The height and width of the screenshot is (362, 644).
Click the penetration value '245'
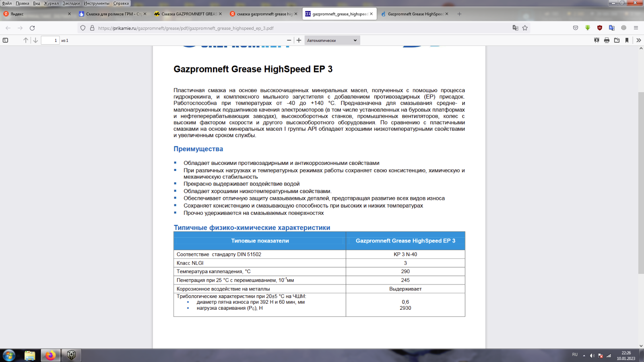pos(405,280)
